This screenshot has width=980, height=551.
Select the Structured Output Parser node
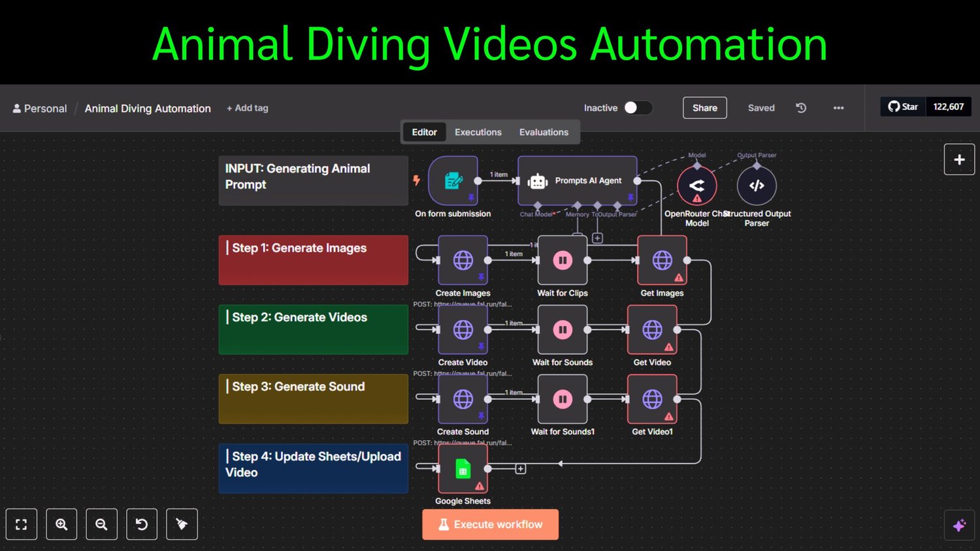pyautogui.click(x=757, y=186)
